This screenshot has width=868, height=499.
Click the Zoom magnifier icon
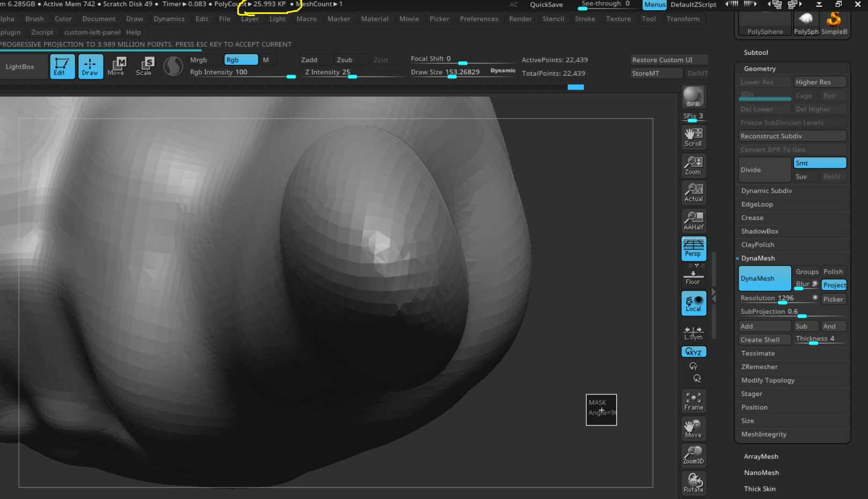(694, 165)
